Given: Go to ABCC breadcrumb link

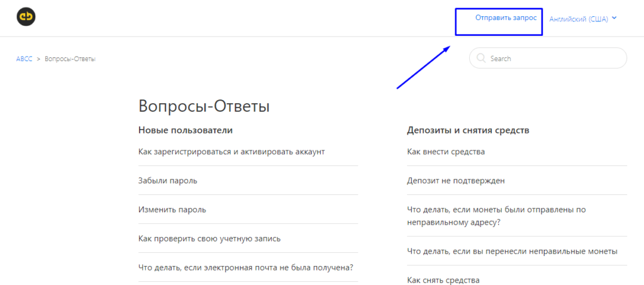Looking at the screenshot, I should [25, 59].
